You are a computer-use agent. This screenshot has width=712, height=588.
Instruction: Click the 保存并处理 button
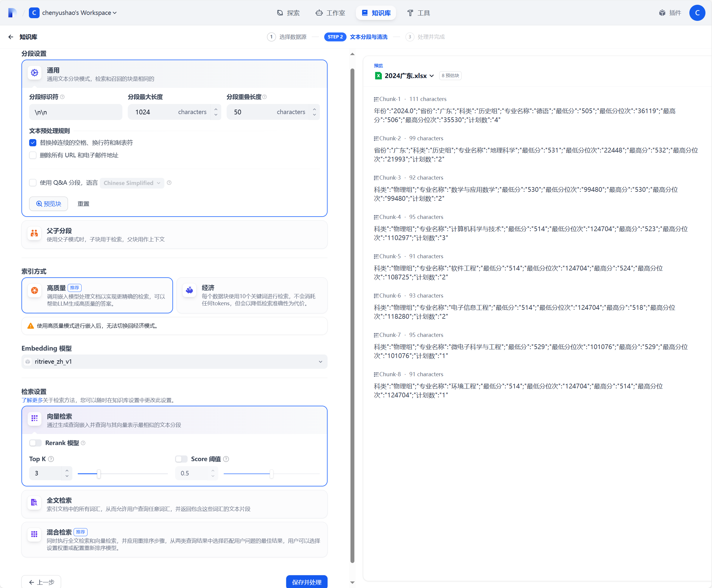point(307,581)
